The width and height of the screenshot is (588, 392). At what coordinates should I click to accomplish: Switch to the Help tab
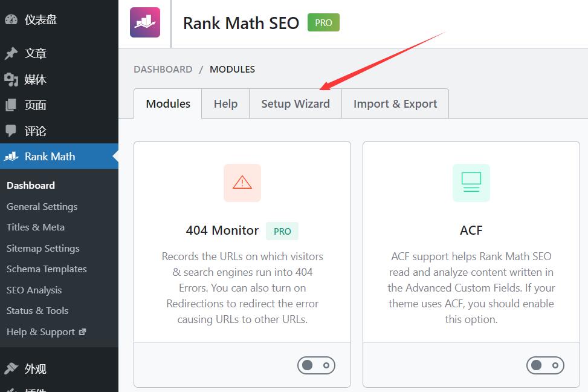point(225,103)
